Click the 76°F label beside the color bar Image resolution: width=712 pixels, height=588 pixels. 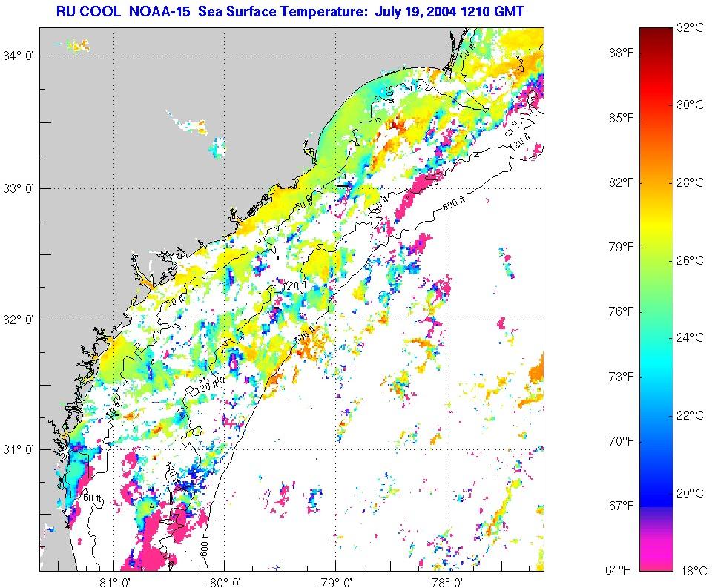[622, 312]
